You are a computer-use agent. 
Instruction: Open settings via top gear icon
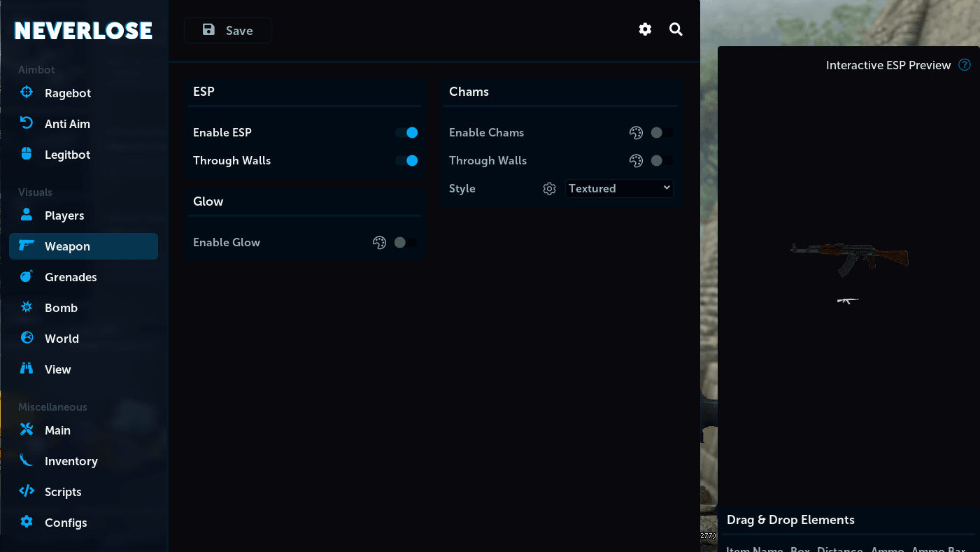point(645,29)
